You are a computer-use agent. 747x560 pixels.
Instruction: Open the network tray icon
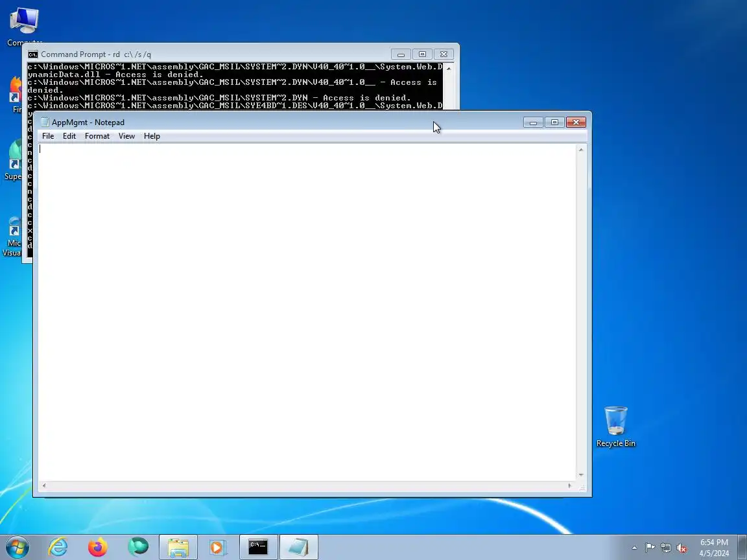tap(666, 548)
